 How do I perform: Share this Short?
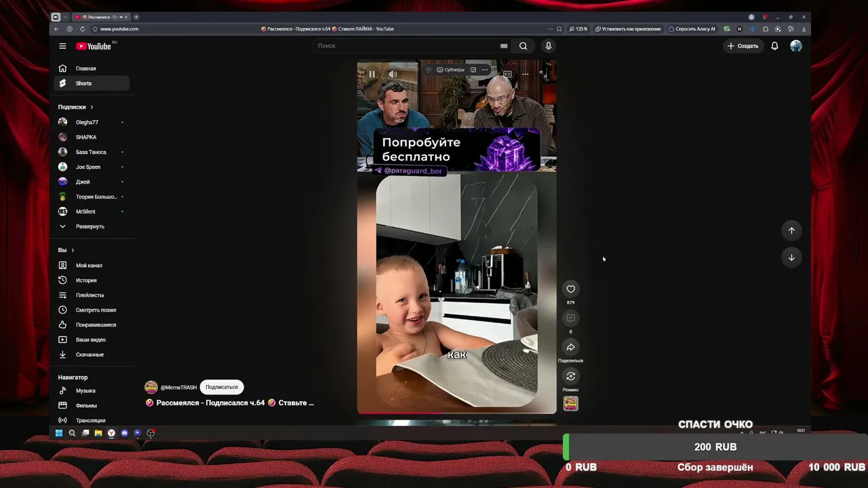[571, 348]
